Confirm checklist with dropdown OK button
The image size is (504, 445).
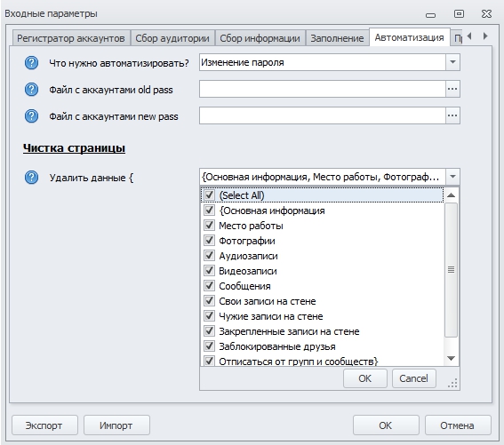coord(364,378)
